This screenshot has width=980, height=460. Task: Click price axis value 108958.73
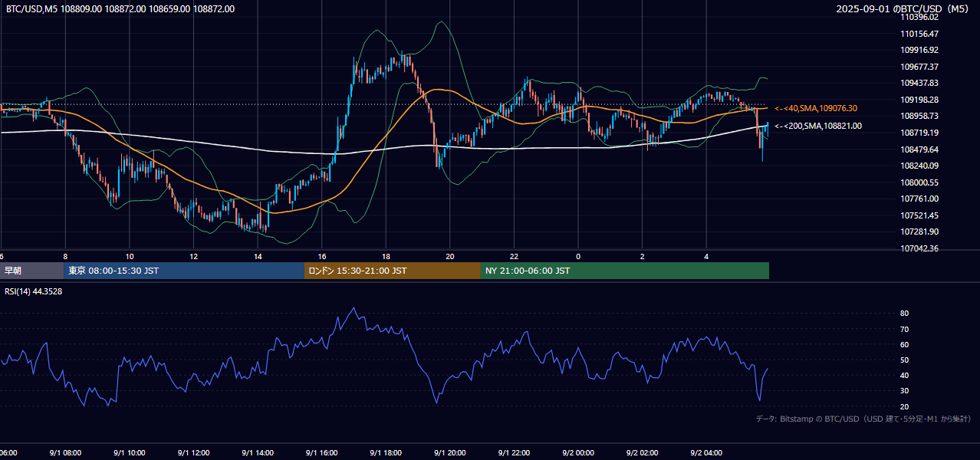point(919,116)
